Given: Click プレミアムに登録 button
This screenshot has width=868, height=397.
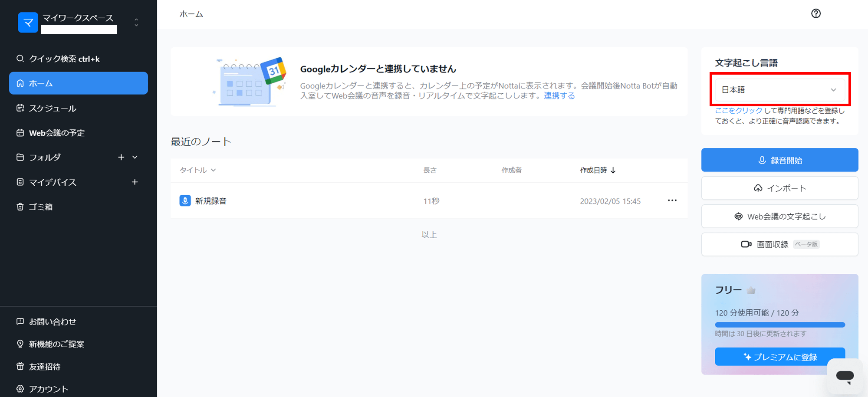Looking at the screenshot, I should [x=780, y=357].
